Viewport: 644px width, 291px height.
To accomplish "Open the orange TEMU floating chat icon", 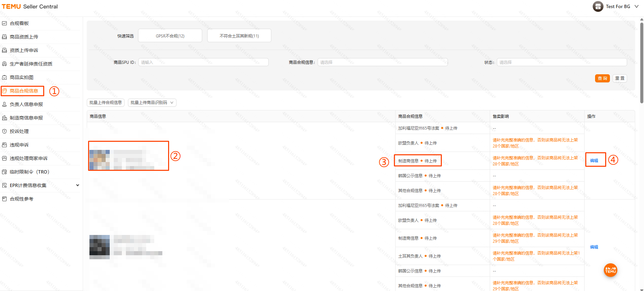I will (x=610, y=270).
